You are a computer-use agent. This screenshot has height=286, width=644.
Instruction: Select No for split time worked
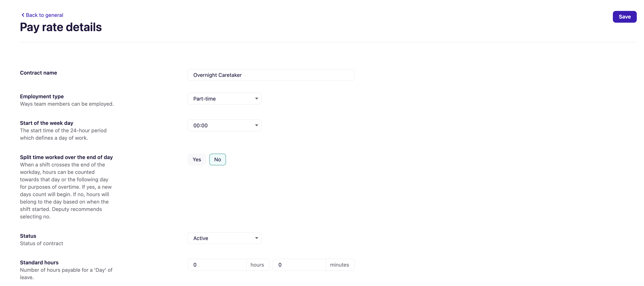(x=217, y=159)
